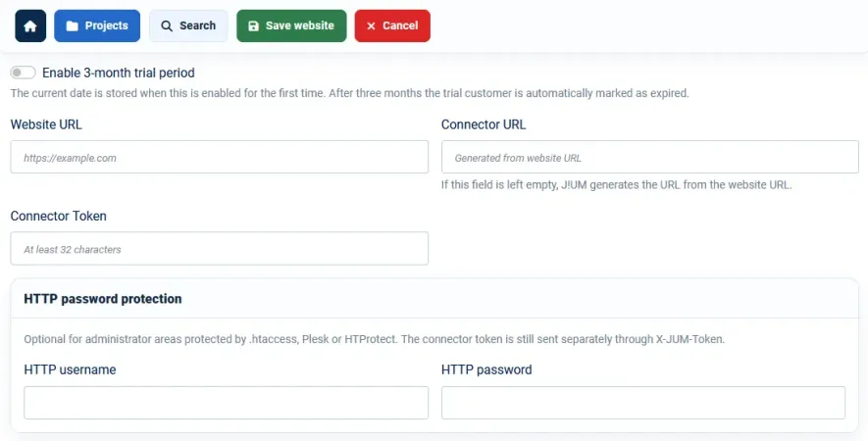Click the 'Connector Token' field label
This screenshot has width=868, height=441.
58,216
